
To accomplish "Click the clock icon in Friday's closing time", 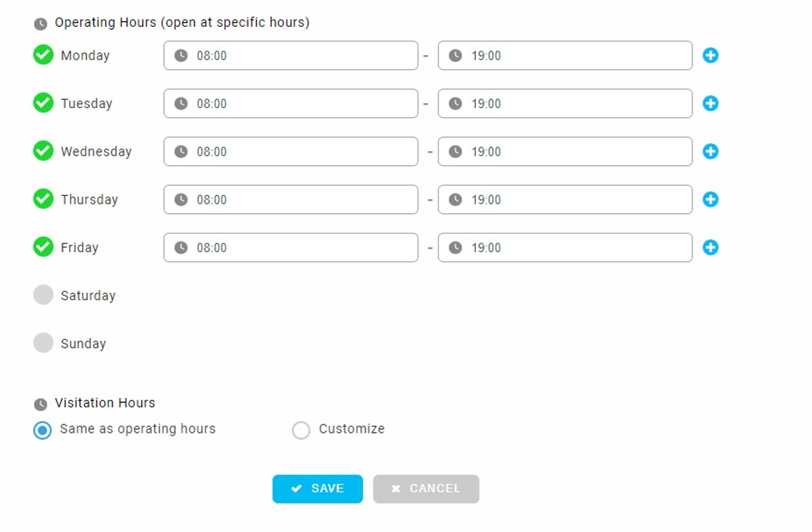I will 455,247.
